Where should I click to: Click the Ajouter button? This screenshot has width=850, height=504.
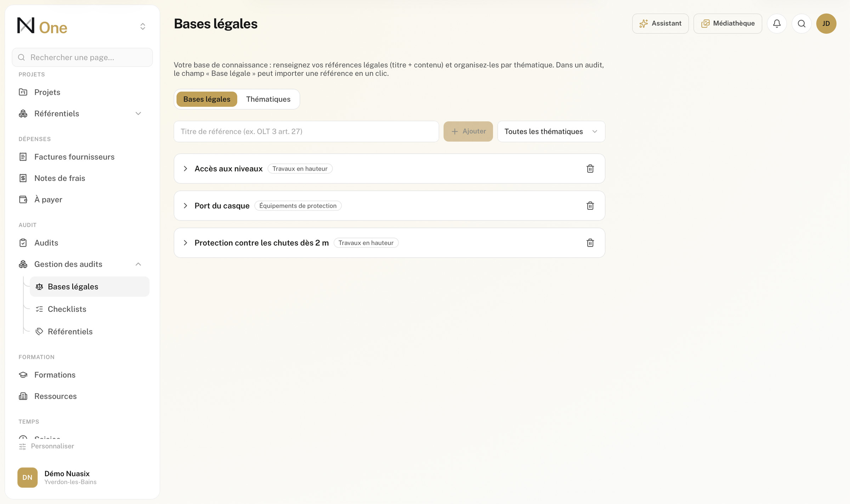(x=468, y=132)
